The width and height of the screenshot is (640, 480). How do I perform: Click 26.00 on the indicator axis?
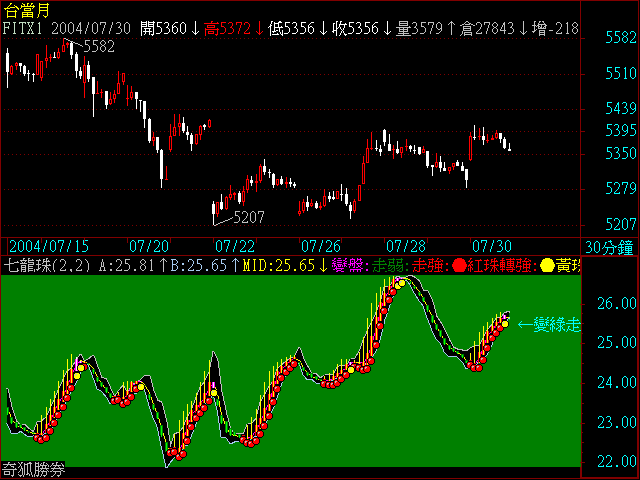coord(617,303)
